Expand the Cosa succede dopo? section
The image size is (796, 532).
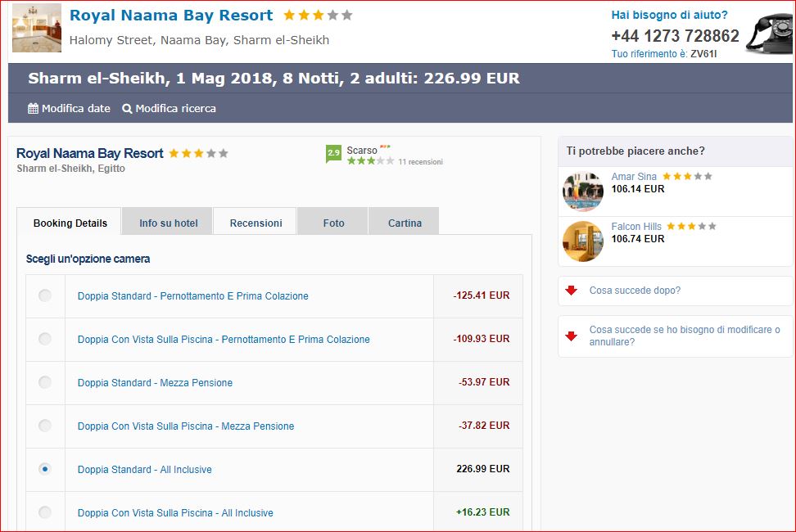click(675, 291)
